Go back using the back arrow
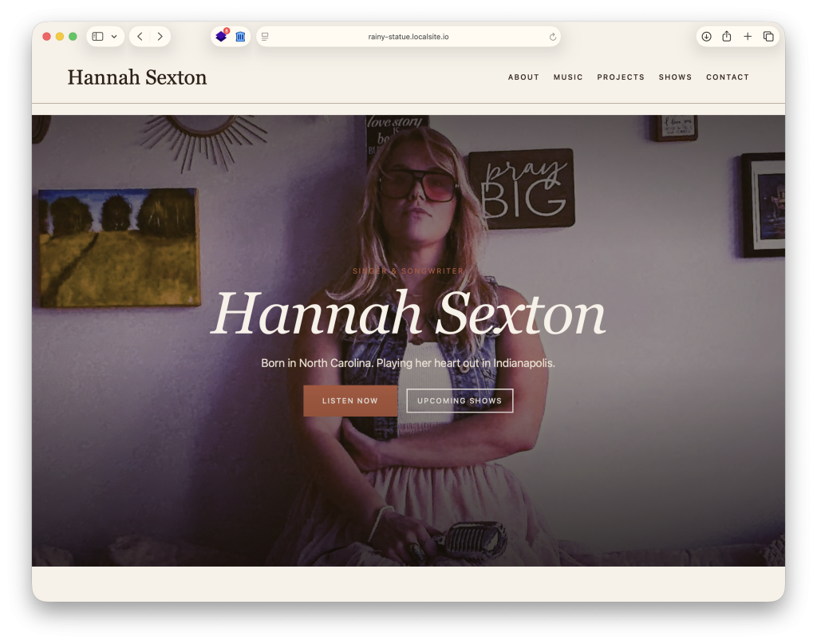The image size is (817, 644). 140,37
